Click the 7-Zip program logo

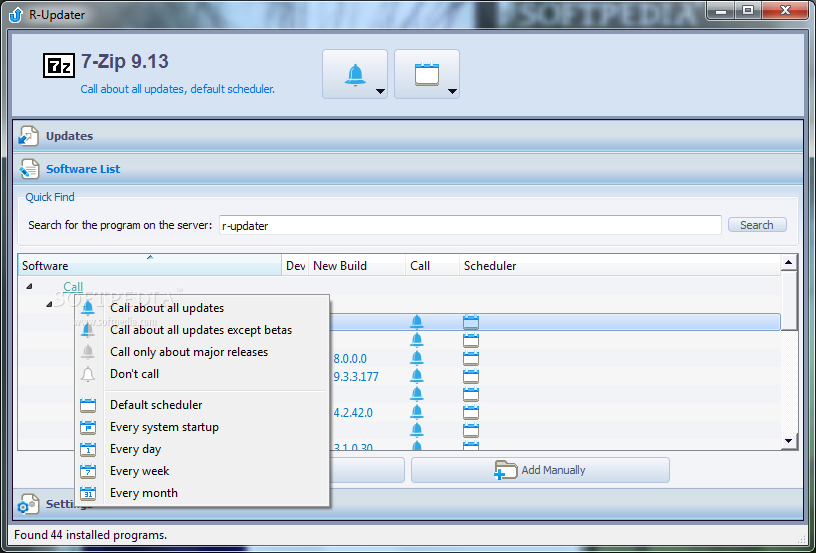(58, 66)
